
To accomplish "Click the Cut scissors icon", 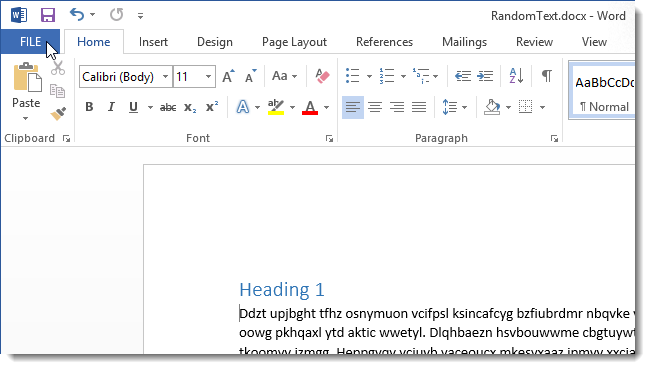I will pos(58,68).
